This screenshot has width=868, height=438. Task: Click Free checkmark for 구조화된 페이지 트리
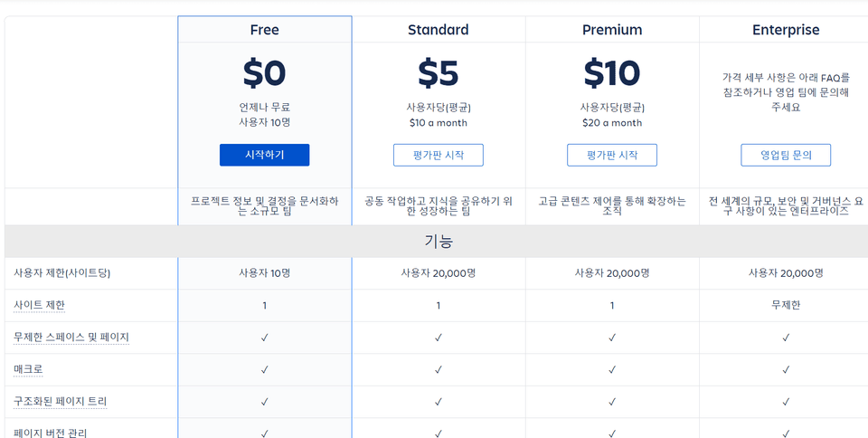[x=264, y=401]
